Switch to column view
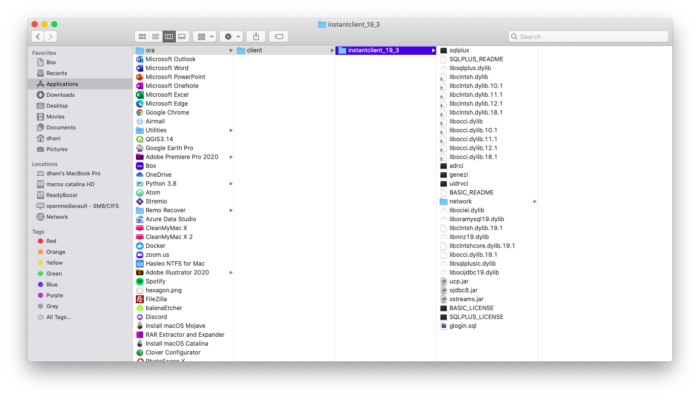Image resolution: width=700 pixels, height=398 pixels. 169,37
